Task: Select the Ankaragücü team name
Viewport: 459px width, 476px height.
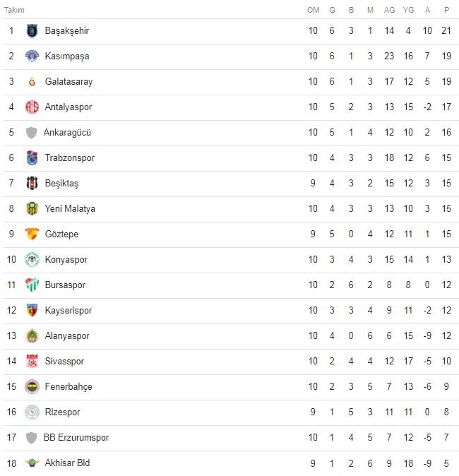Action: [x=68, y=133]
